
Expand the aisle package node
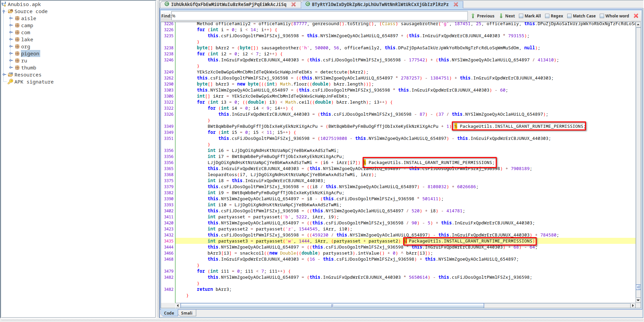11,18
